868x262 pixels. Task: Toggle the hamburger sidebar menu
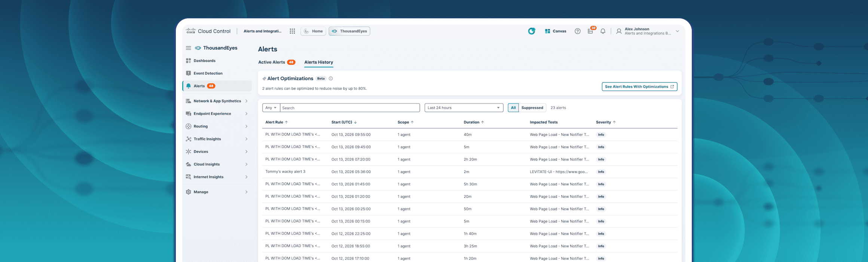coord(189,48)
